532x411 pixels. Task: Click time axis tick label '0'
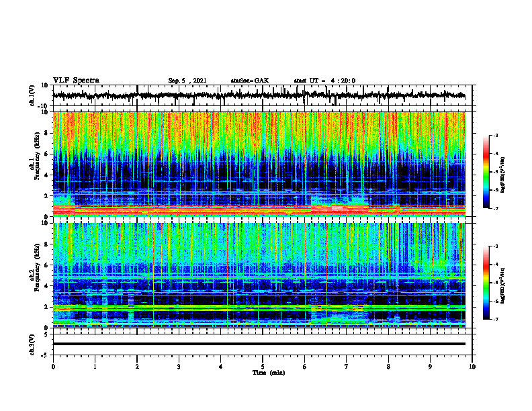(x=53, y=367)
